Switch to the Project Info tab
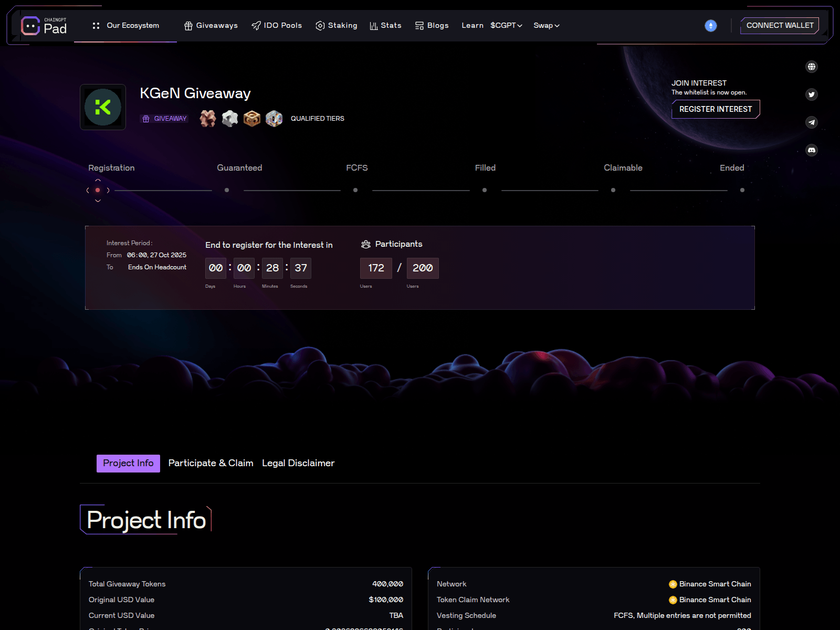 coord(128,463)
